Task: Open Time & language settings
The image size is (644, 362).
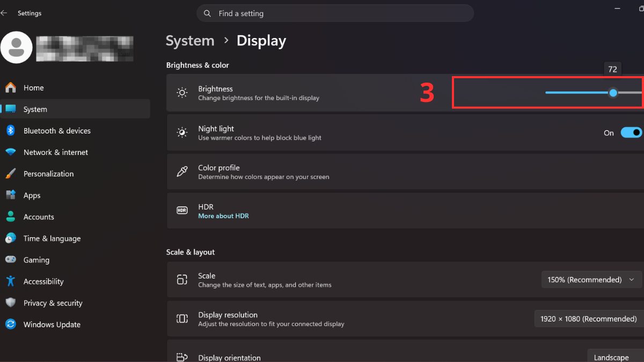Action: pyautogui.click(x=75, y=238)
